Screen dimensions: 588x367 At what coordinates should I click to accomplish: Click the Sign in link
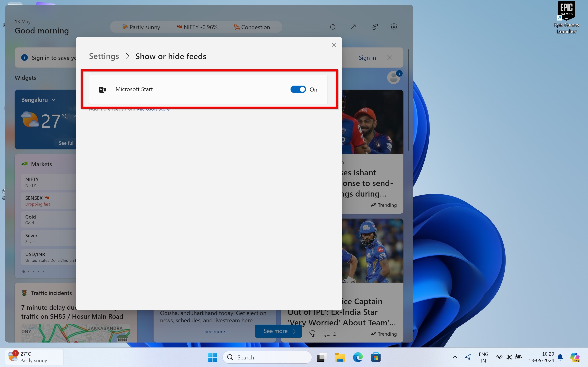click(x=367, y=58)
